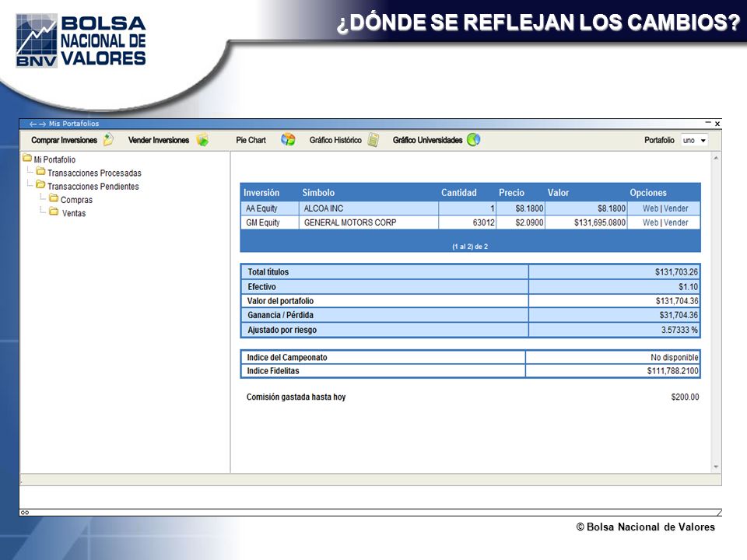Click the price $2.0900 cell

pyautogui.click(x=521, y=222)
